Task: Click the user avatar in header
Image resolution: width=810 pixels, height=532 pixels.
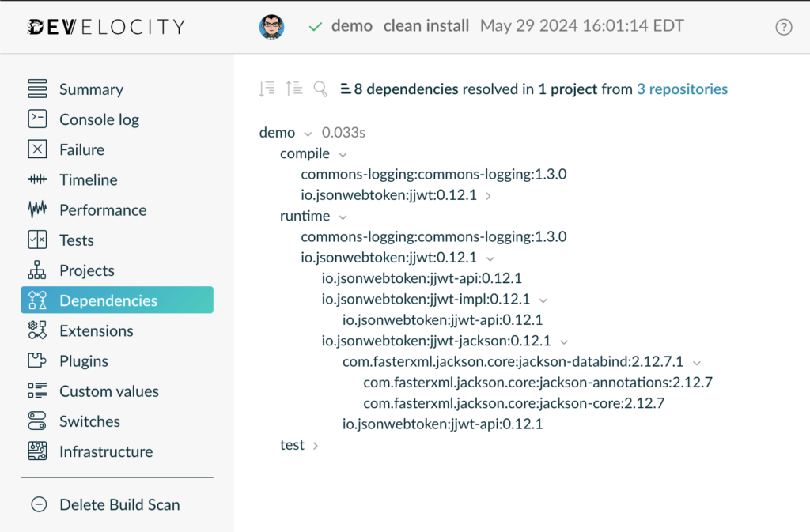Action: coord(272,26)
